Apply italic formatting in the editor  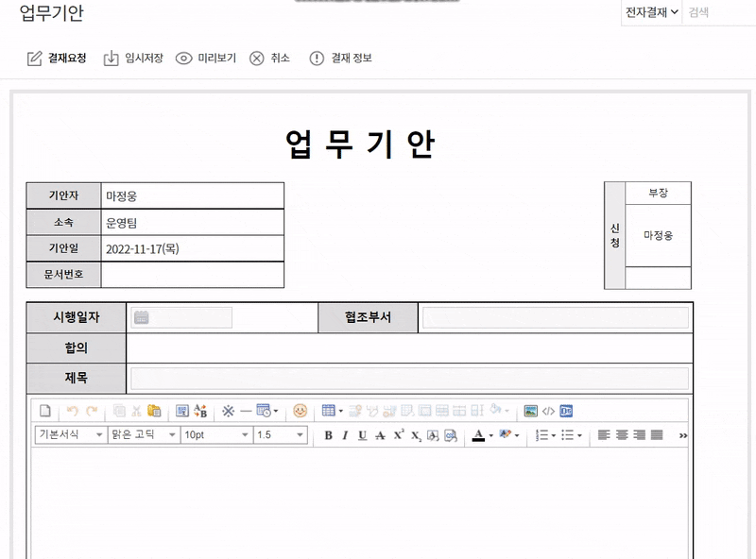tap(346, 434)
